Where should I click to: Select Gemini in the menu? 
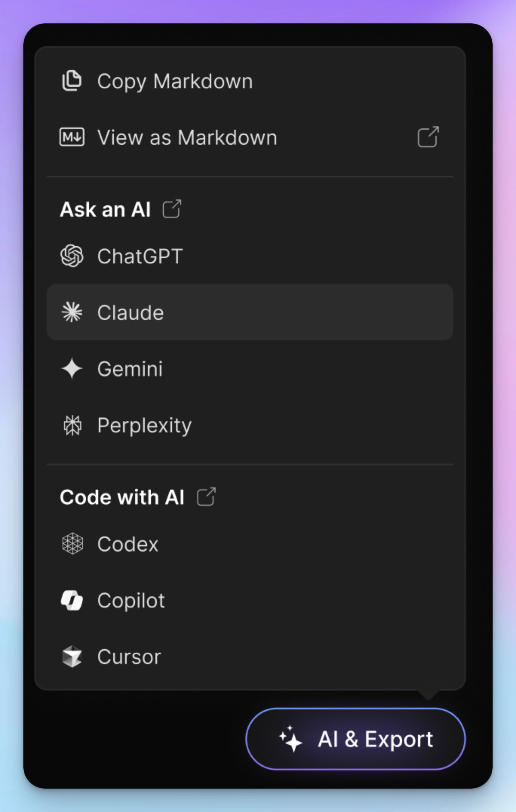click(130, 369)
